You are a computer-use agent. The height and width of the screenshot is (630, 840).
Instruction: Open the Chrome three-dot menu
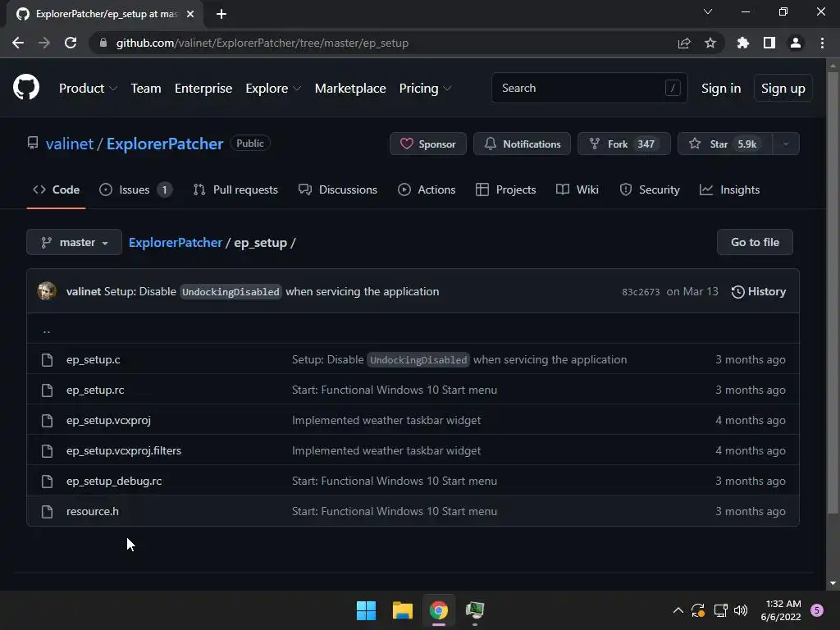coord(822,43)
